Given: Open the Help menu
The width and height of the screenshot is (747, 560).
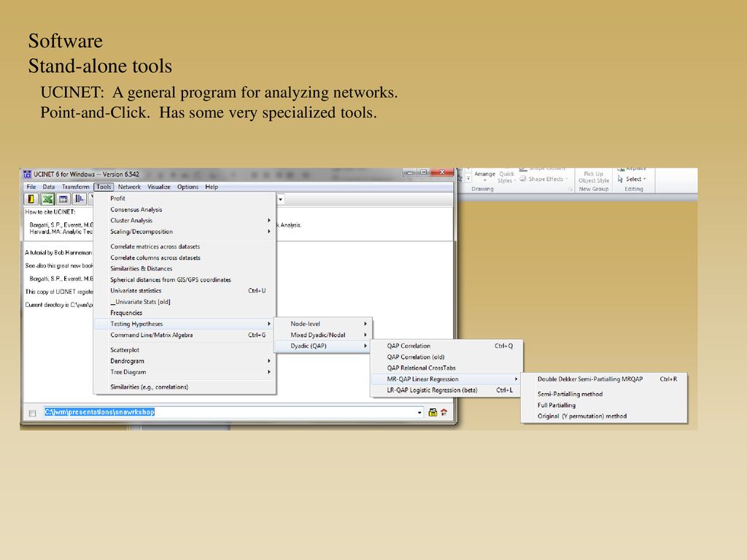Looking at the screenshot, I should pos(212,187).
